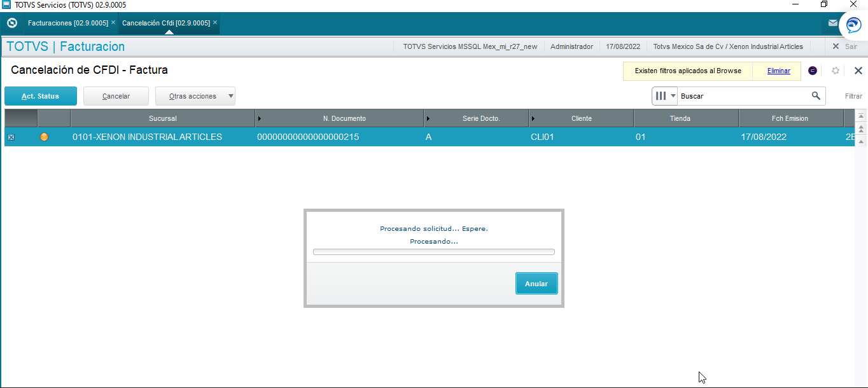Viewport: 868px width, 388px height.
Task: Click the Eliminar filters link
Action: pyautogui.click(x=779, y=71)
